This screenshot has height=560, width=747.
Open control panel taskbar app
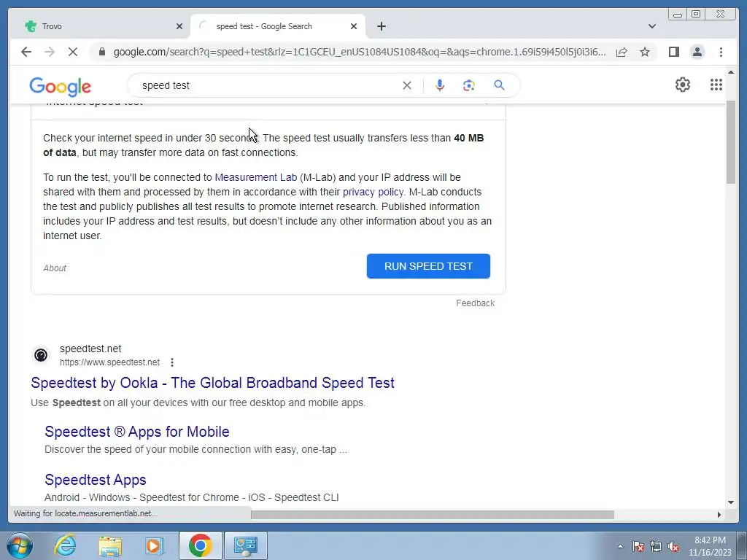(245, 545)
